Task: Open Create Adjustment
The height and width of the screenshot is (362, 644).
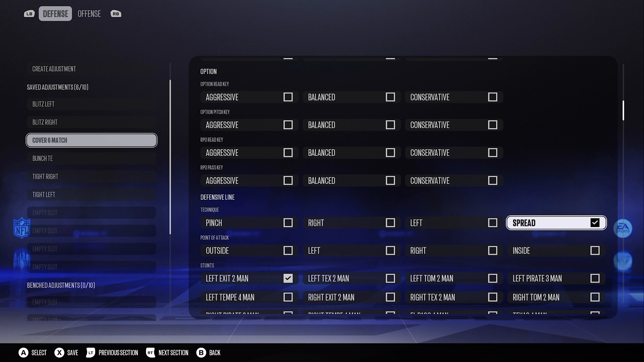Action: click(x=92, y=69)
